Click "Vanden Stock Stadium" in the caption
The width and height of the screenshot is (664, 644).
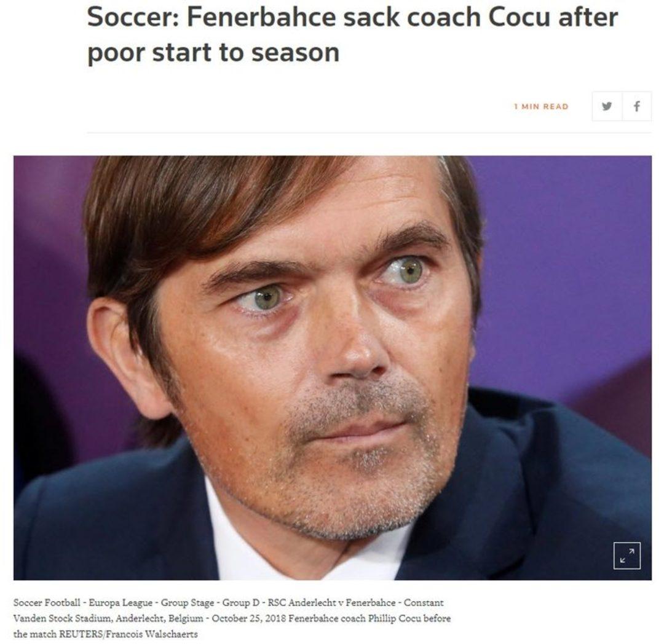pos(54,618)
